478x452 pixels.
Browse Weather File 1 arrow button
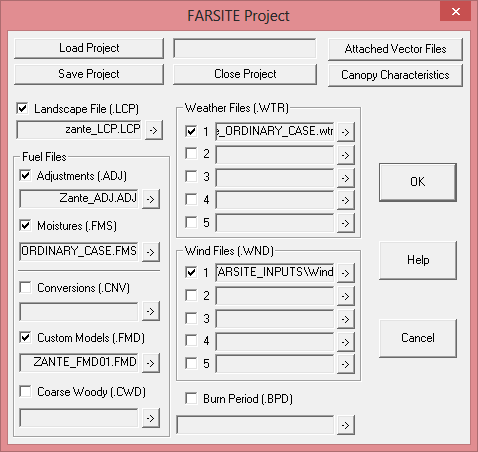point(346,132)
